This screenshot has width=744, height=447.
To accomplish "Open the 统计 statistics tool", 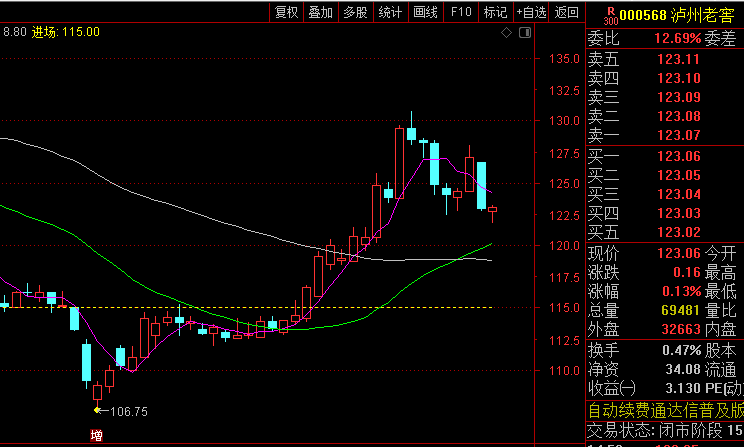I will tap(391, 12).
